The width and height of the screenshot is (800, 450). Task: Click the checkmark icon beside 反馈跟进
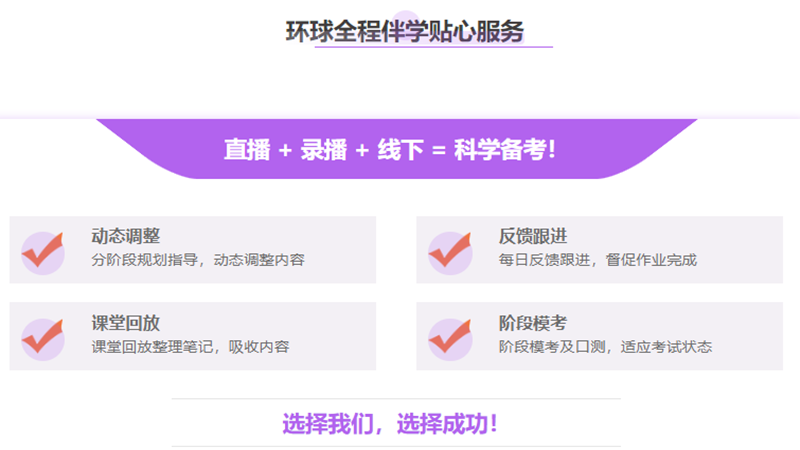(x=450, y=253)
